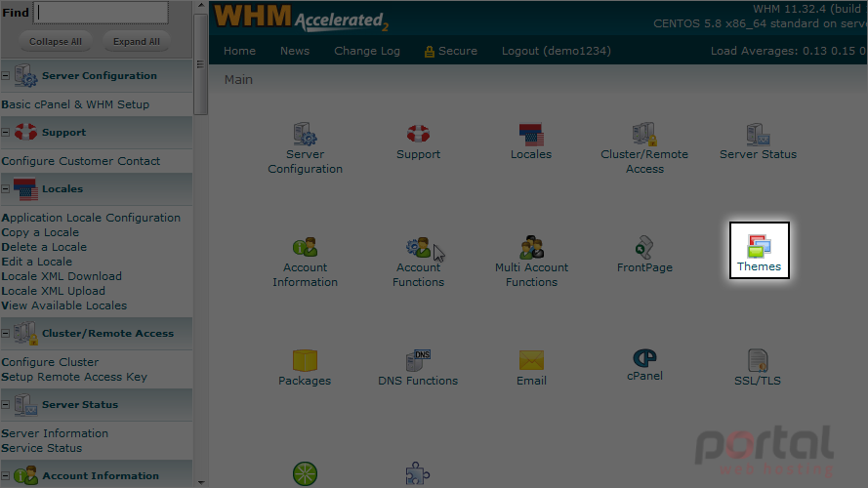Viewport: 868px width, 488px height.
Task: Open Locale XML Upload link
Action: coord(53,291)
